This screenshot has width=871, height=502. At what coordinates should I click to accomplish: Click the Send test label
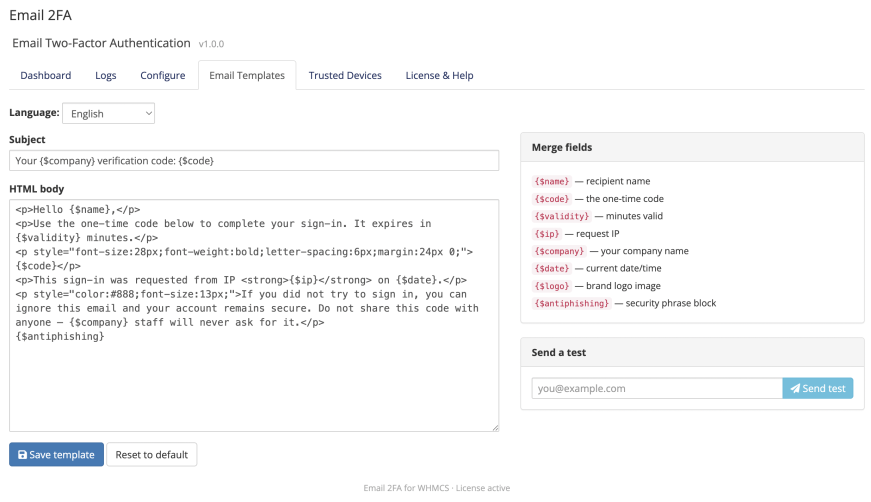pos(824,388)
